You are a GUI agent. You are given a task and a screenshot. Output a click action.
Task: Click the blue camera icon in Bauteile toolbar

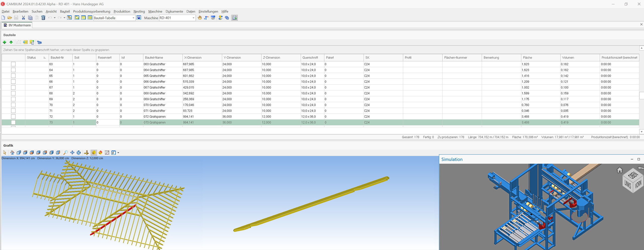(x=39, y=42)
